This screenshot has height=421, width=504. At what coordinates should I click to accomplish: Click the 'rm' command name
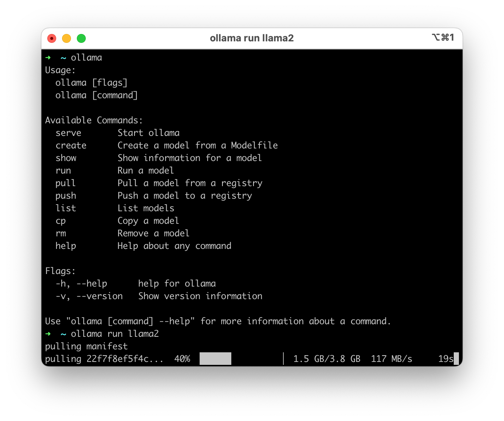tap(61, 233)
